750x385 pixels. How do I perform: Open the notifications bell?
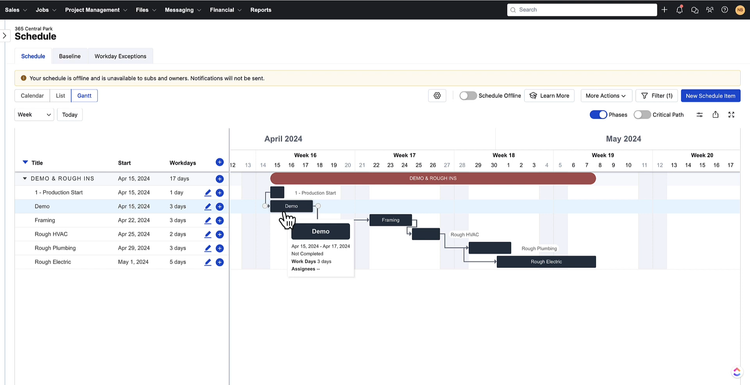[x=680, y=10]
